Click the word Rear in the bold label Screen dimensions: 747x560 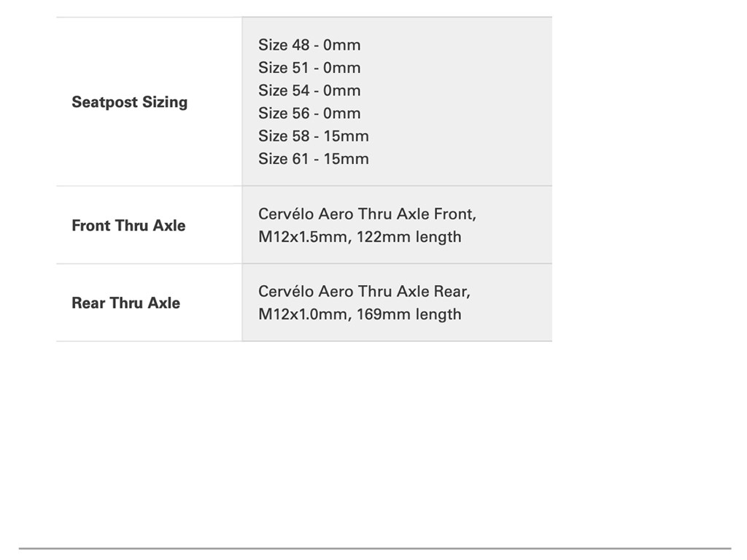pyautogui.click(x=88, y=303)
